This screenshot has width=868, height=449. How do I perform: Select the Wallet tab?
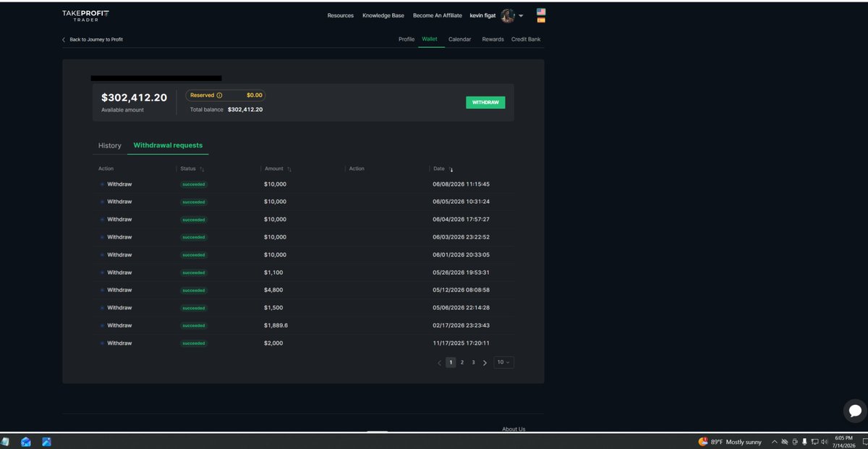click(x=430, y=39)
